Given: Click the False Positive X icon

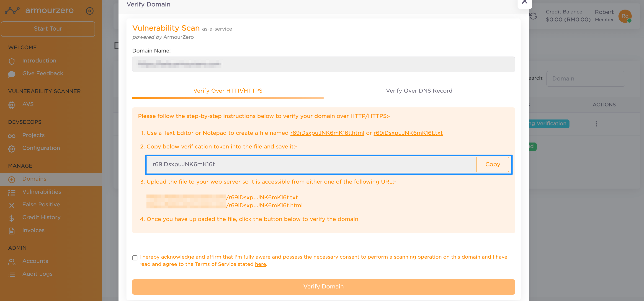Looking at the screenshot, I should coord(11,205).
